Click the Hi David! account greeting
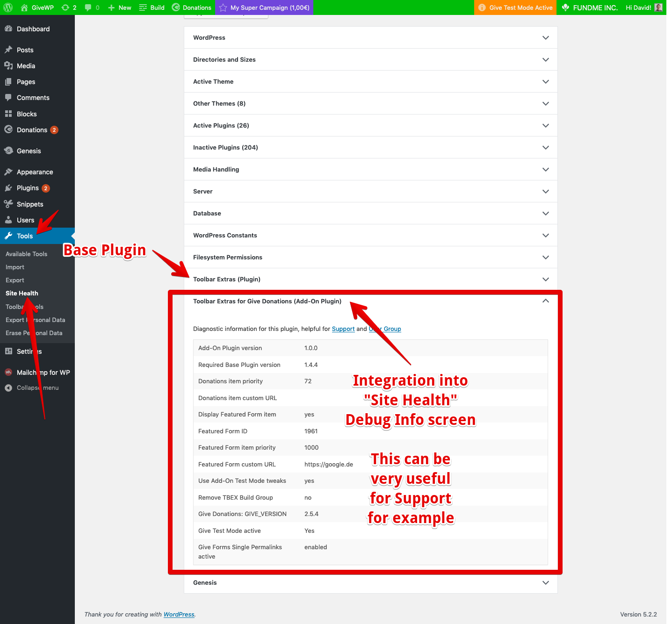This screenshot has width=672, height=624. [638, 7]
